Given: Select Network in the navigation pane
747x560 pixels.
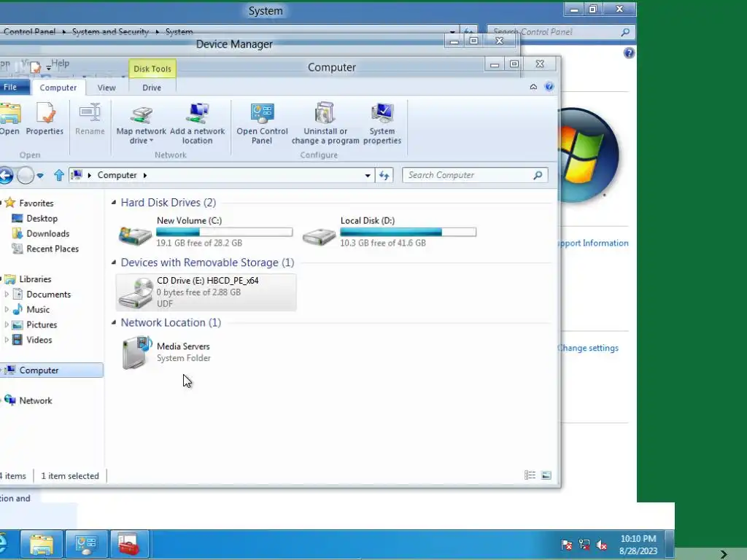Looking at the screenshot, I should [x=36, y=401].
